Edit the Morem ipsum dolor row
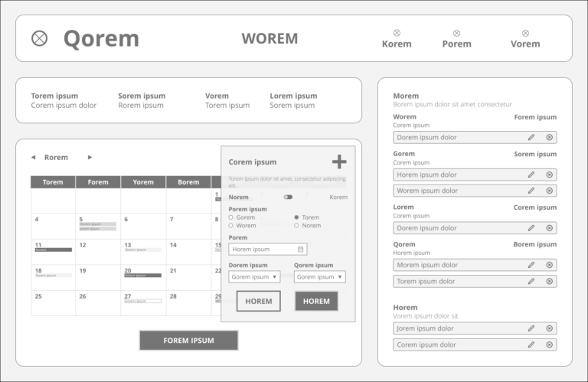The height and width of the screenshot is (382, 588). tap(531, 265)
